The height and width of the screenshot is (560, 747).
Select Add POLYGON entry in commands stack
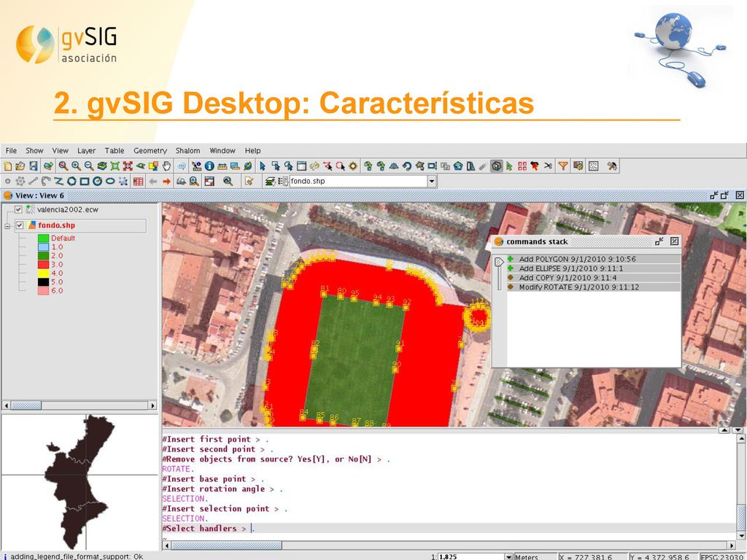(593, 259)
